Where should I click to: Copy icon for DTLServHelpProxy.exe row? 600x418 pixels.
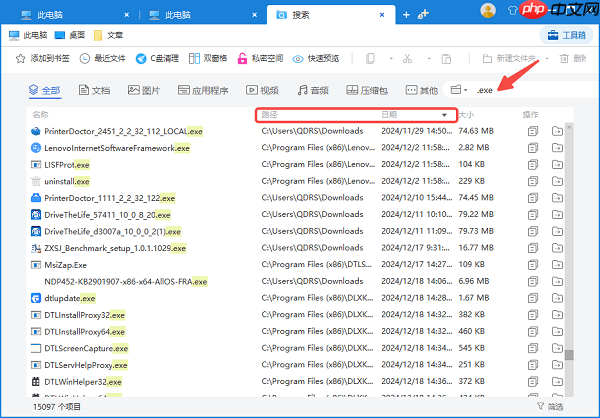[x=533, y=365]
